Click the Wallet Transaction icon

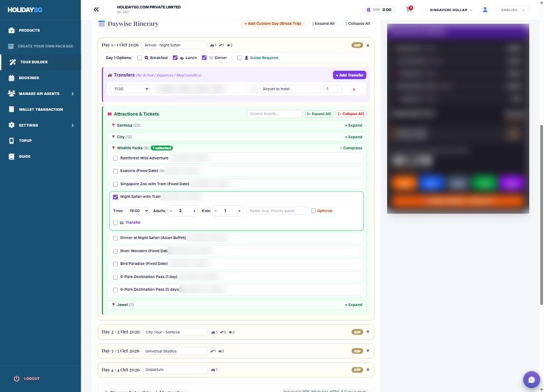point(12,109)
